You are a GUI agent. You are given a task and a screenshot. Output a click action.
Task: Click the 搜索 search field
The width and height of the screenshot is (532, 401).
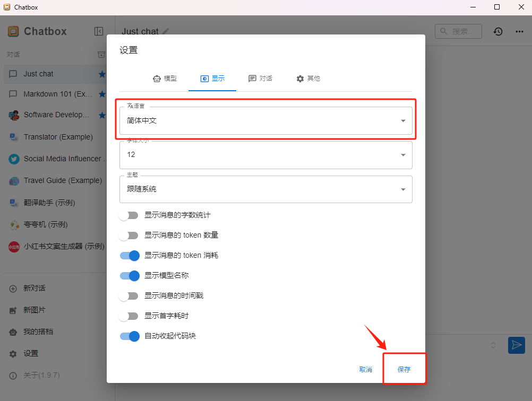(x=458, y=31)
